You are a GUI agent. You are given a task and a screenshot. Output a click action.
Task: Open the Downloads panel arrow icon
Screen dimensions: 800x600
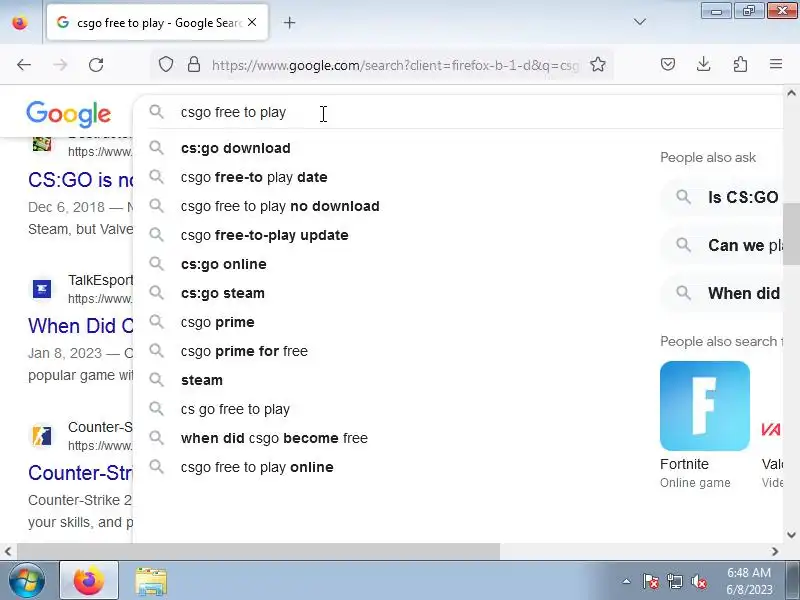pos(704,64)
